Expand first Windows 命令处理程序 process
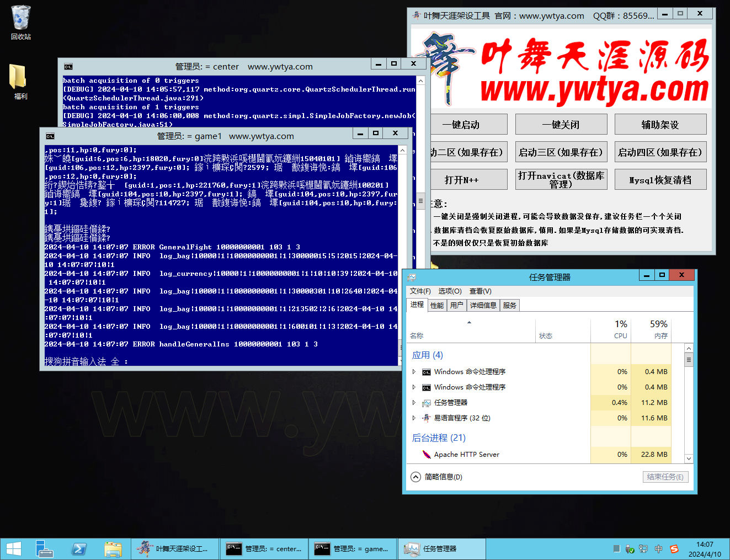 click(x=414, y=372)
